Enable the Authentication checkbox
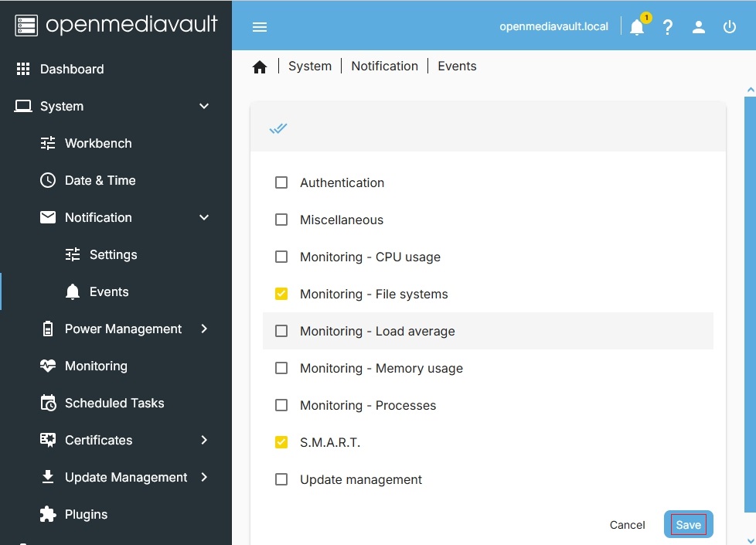 pyautogui.click(x=281, y=182)
